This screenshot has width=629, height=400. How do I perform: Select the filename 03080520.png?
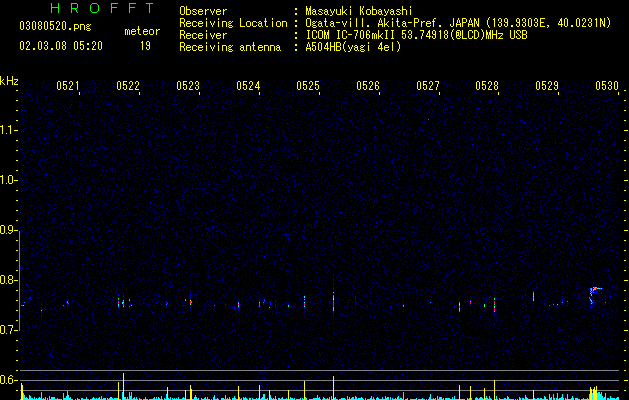click(x=55, y=26)
